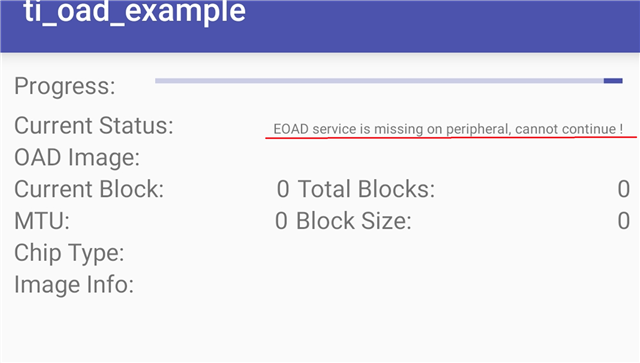The height and width of the screenshot is (363, 640).
Task: Click the EOAD service missing error message
Action: pos(448,129)
